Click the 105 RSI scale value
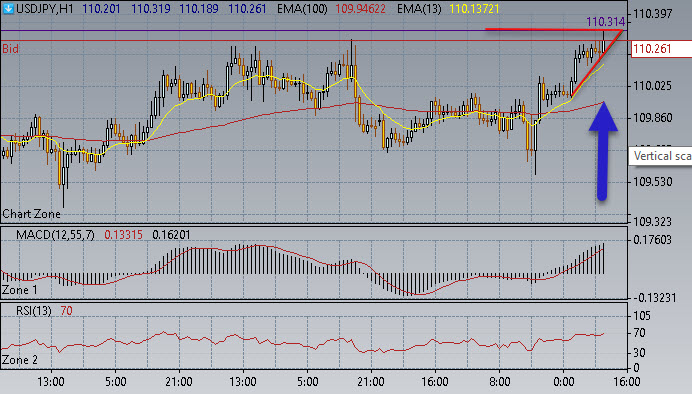Viewport: 692px width, 394px height. click(x=642, y=316)
